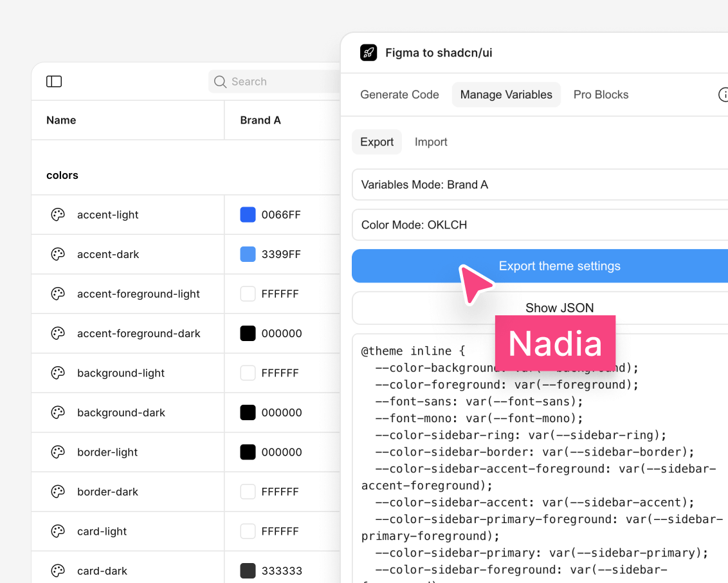
Task: Click the Export theme settings button
Action: tap(540, 266)
